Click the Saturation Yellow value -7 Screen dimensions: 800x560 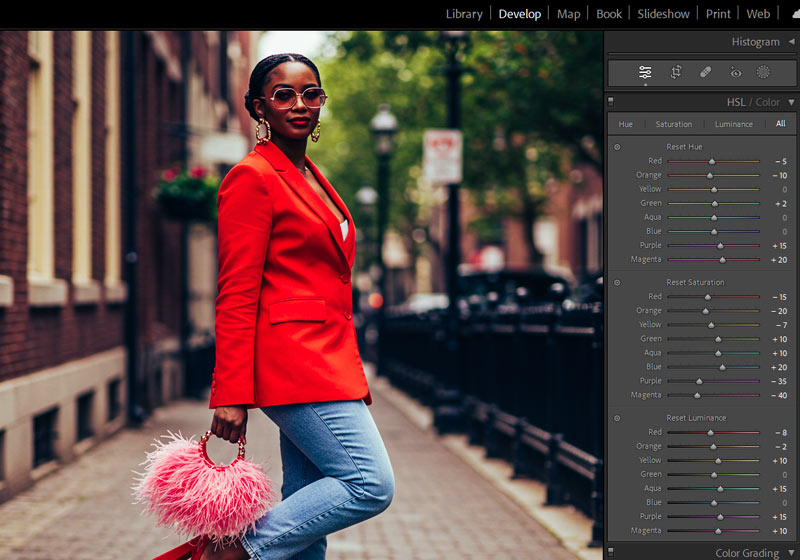[781, 325]
